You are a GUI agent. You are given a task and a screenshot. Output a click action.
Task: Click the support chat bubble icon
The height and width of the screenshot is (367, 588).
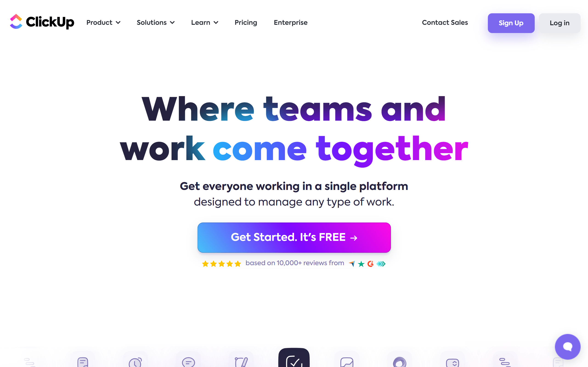(x=568, y=346)
